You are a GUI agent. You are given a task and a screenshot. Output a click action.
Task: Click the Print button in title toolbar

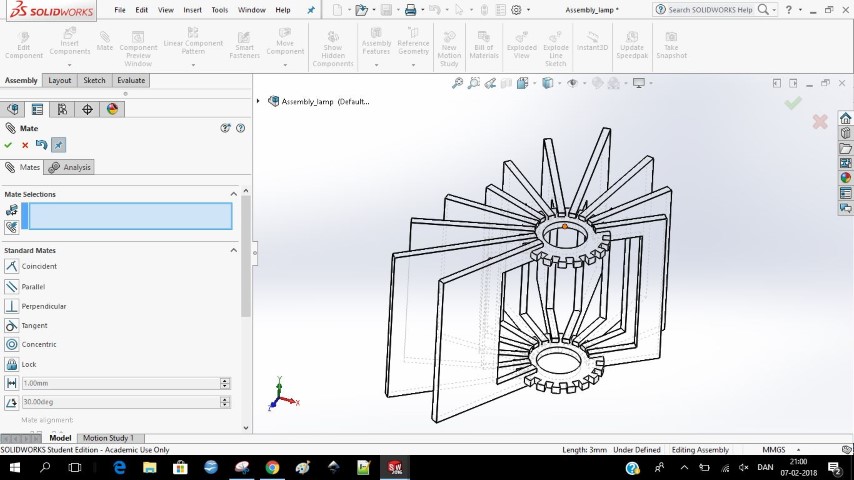[411, 10]
